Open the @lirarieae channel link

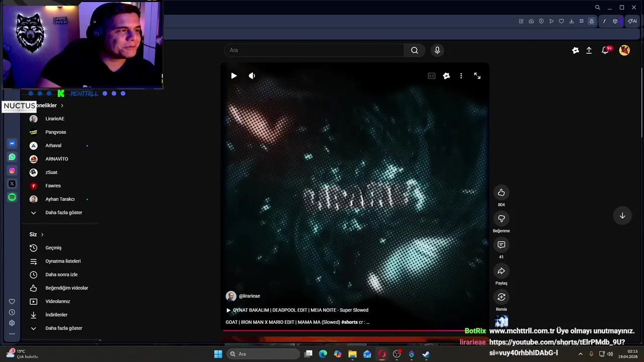pos(250,296)
